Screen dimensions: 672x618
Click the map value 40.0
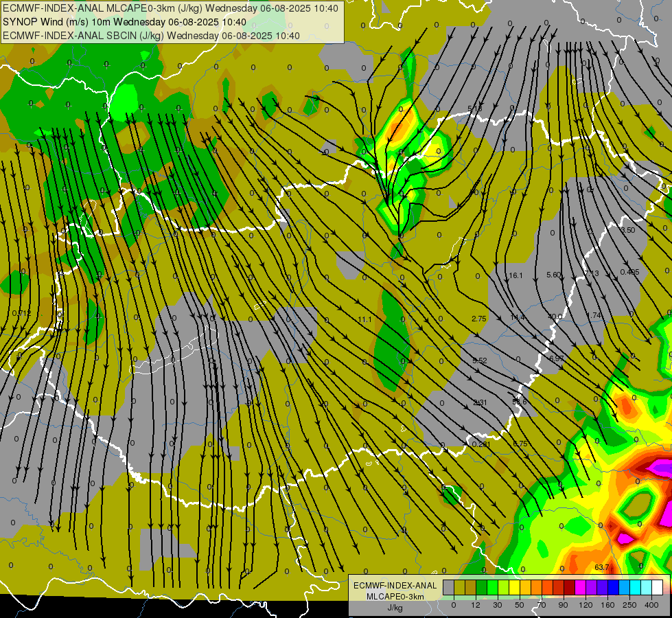tap(555, 317)
